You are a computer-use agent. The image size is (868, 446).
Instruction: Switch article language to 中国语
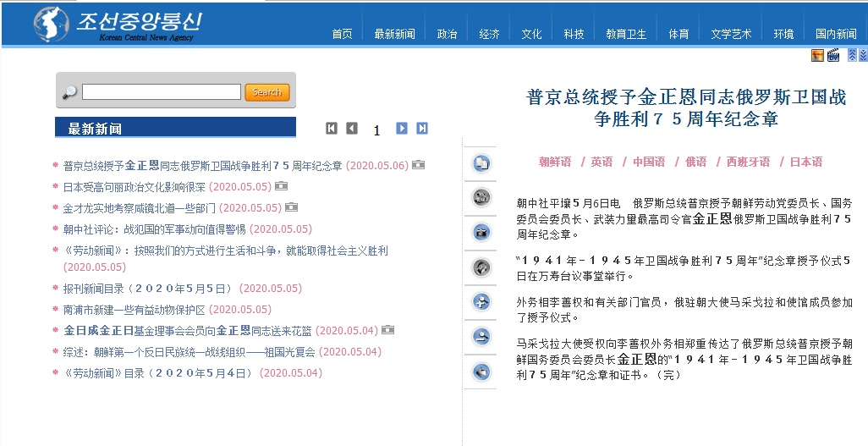649,162
